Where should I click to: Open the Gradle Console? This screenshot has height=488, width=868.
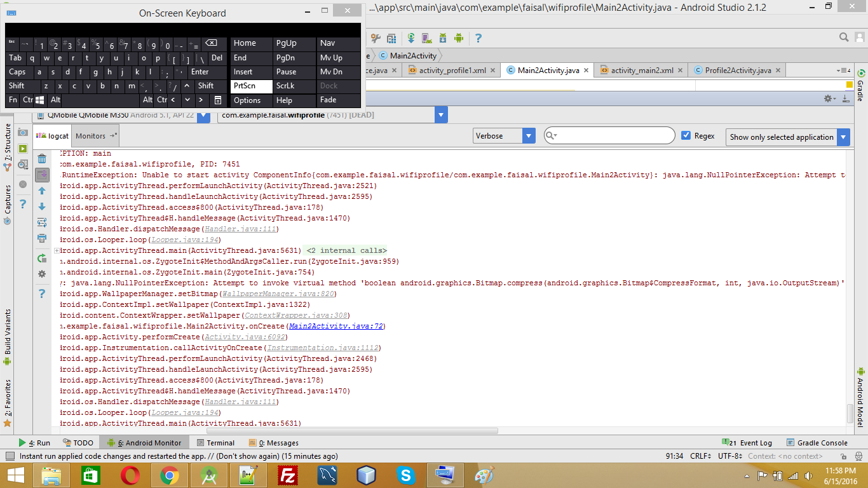click(818, 443)
